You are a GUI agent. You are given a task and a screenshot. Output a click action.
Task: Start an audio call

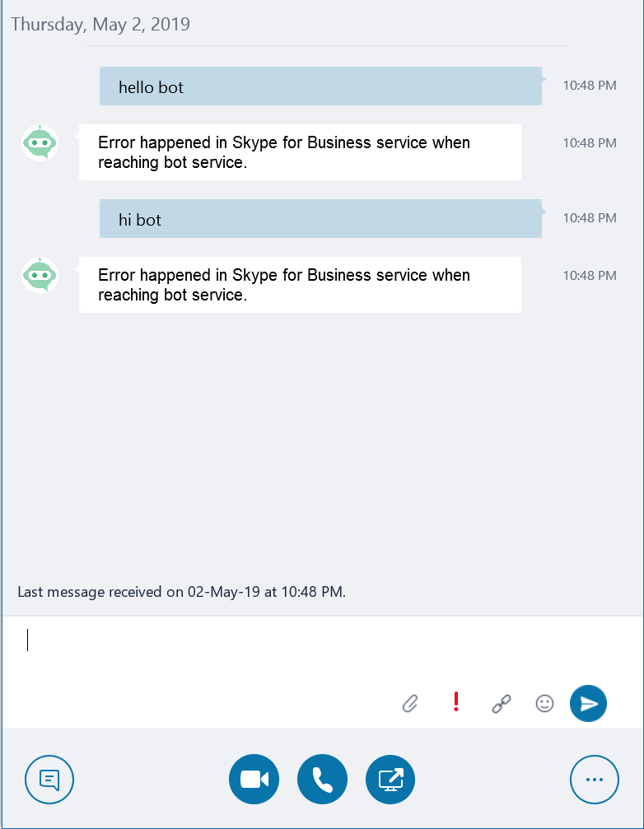[x=322, y=780]
